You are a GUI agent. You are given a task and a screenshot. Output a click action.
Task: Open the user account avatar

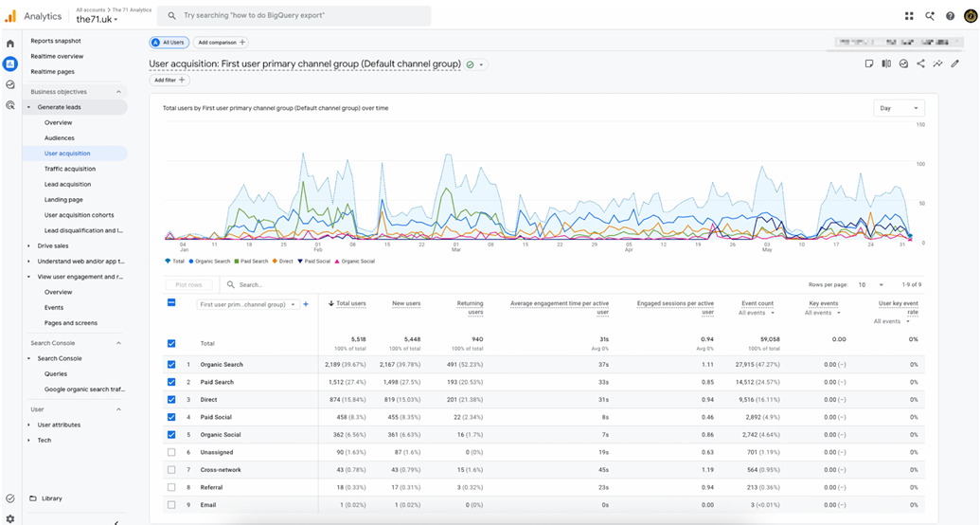tap(971, 16)
